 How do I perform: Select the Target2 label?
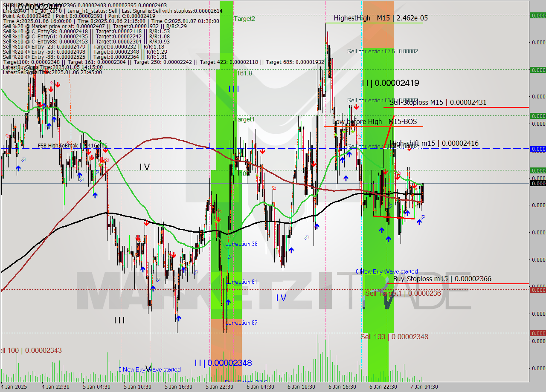[x=244, y=18]
